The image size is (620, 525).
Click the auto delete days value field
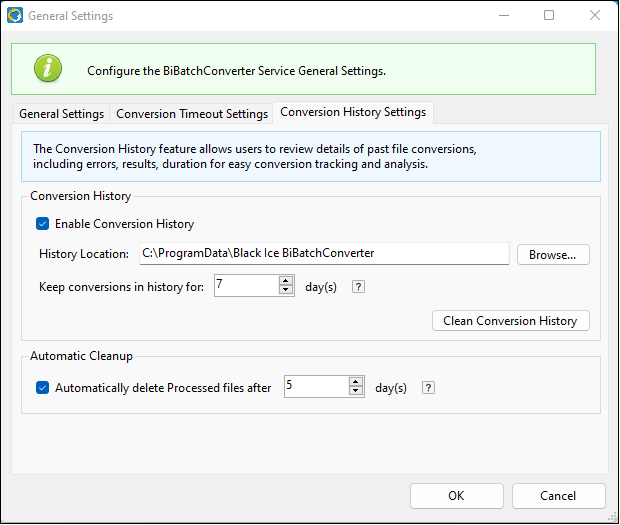point(316,386)
